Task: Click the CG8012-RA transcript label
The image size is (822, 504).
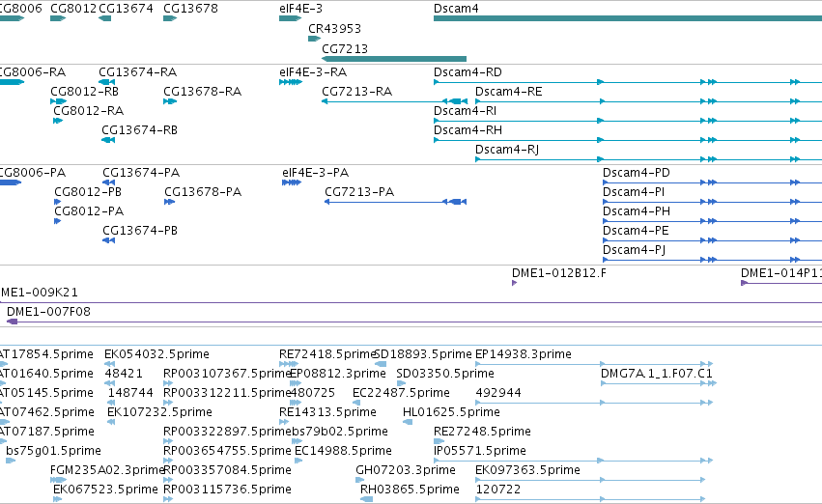Action: pos(89,110)
